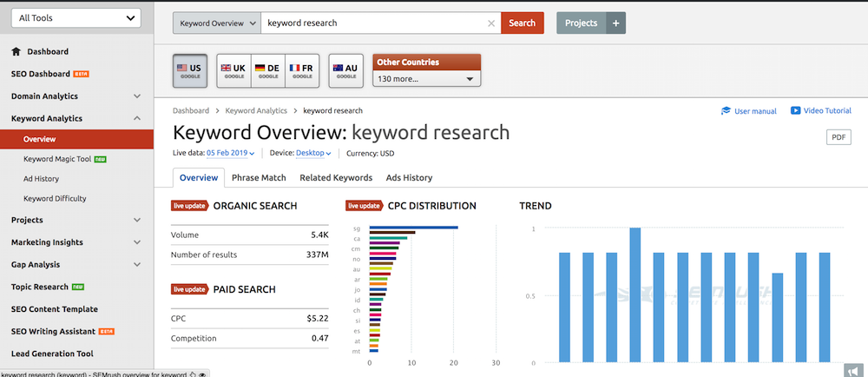This screenshot has height=377, width=868.
Task: Switch to the Phrase Match tab
Action: (x=259, y=178)
